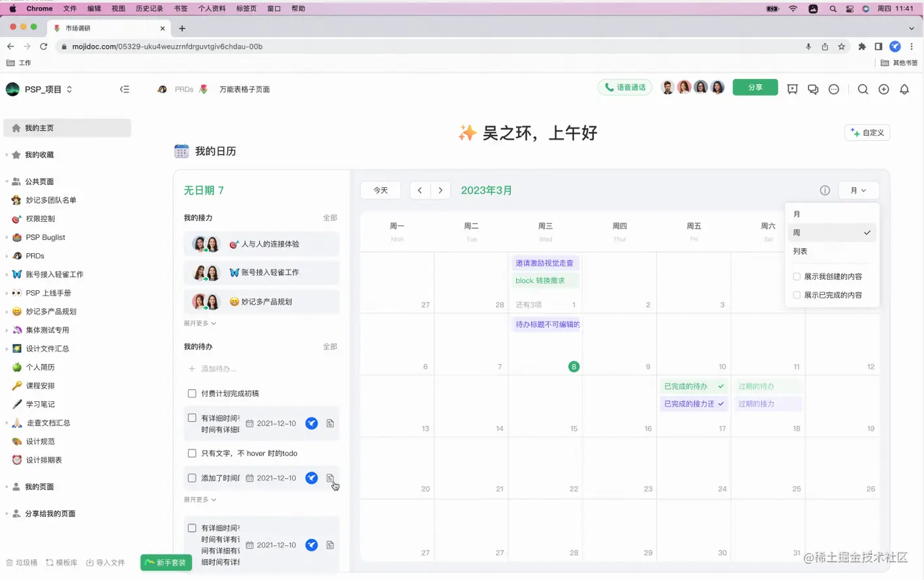
Task: Open 垃圾桶 trash at sidebar bottom
Action: pyautogui.click(x=22, y=562)
